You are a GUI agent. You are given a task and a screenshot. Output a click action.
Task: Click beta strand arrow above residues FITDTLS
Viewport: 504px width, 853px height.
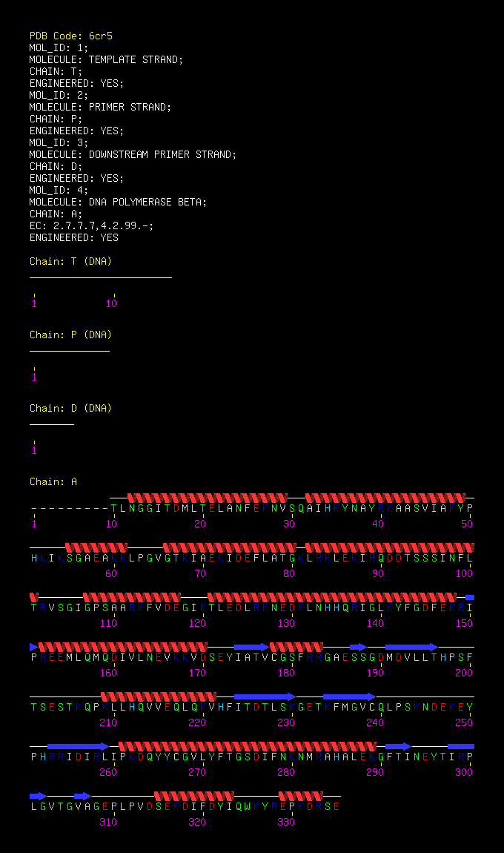pyautogui.click(x=265, y=697)
